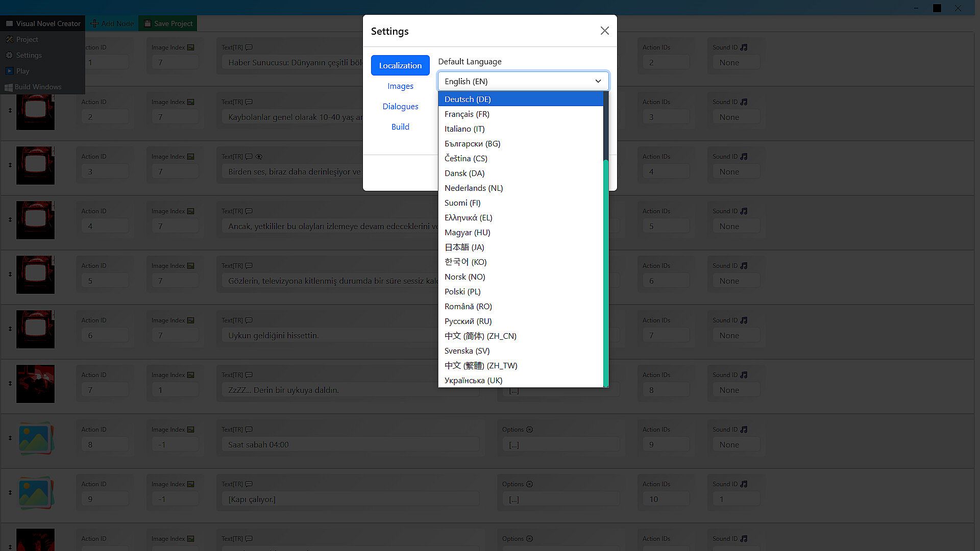Click Settings gear icon in sidebar menu

[x=9, y=55]
